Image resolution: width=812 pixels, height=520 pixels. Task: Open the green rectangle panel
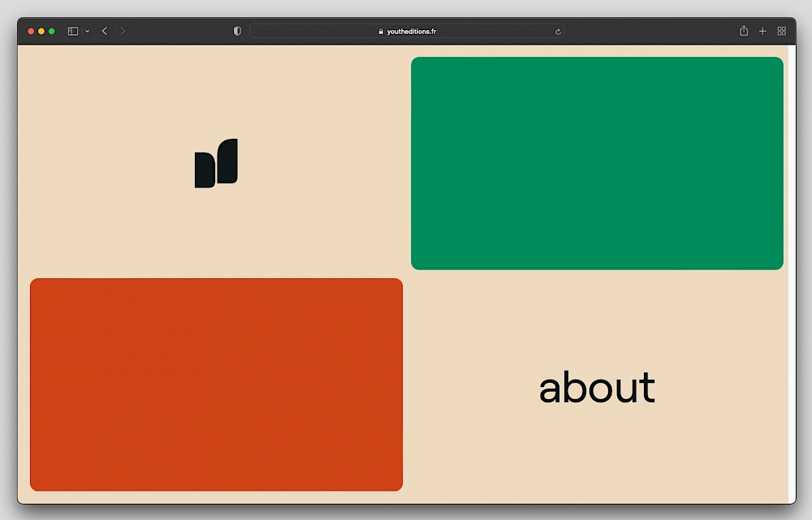[x=597, y=163]
